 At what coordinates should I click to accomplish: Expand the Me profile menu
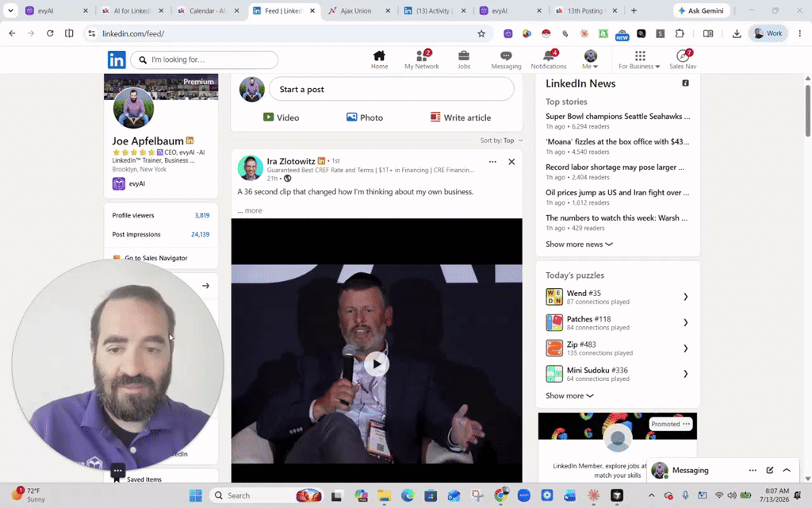[590, 60]
